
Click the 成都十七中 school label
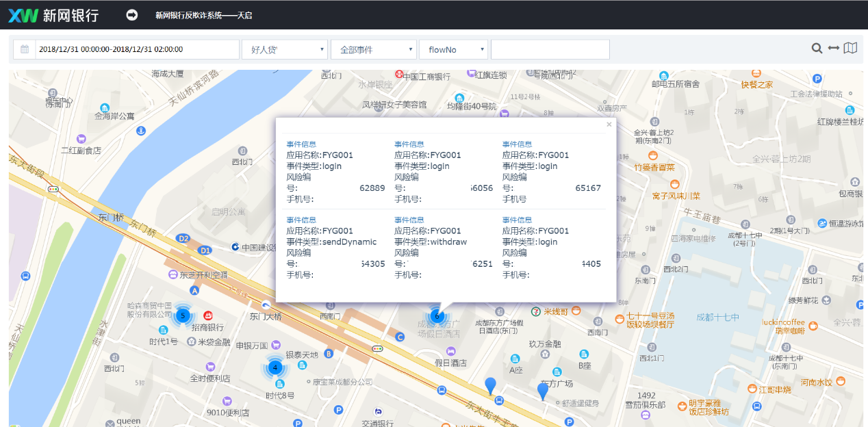717,317
